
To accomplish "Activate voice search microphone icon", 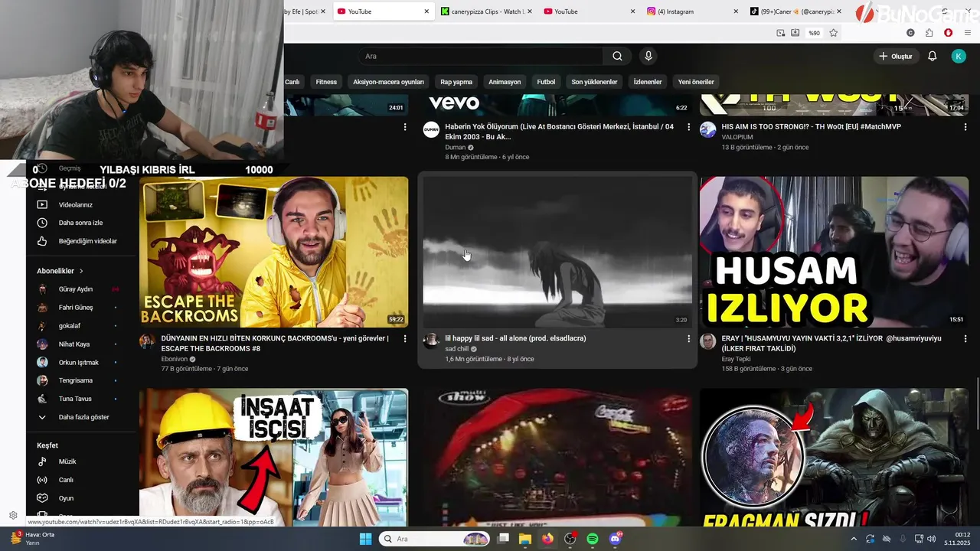I will (x=648, y=56).
